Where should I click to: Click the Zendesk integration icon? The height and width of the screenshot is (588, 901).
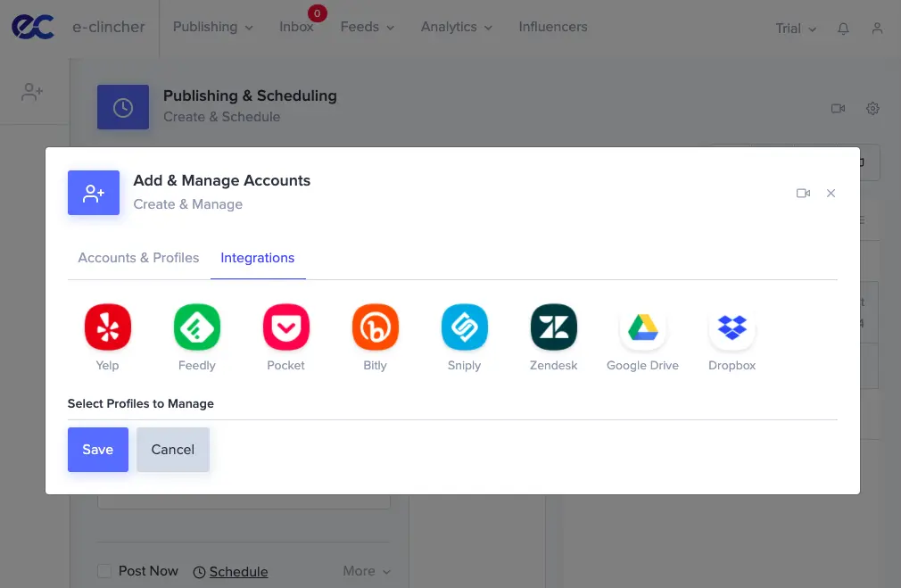click(x=553, y=327)
